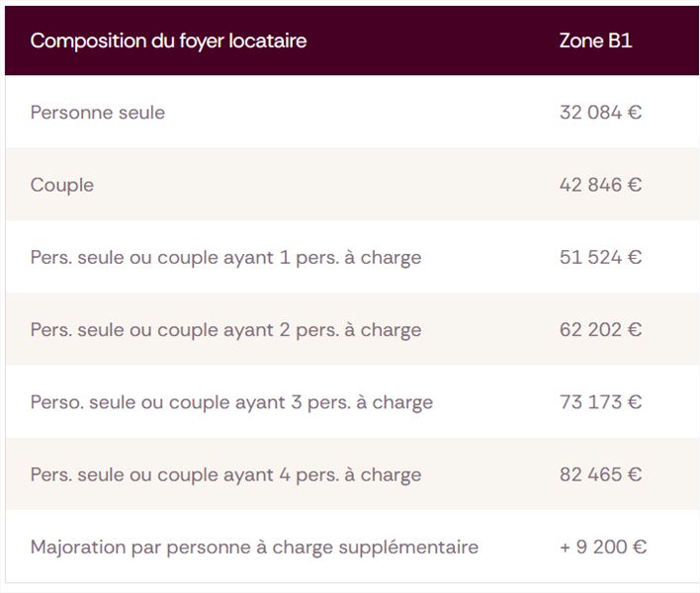Viewport: 700px width, 593px height.
Task: Click the 'Zone B1' column header
Action: [595, 41]
